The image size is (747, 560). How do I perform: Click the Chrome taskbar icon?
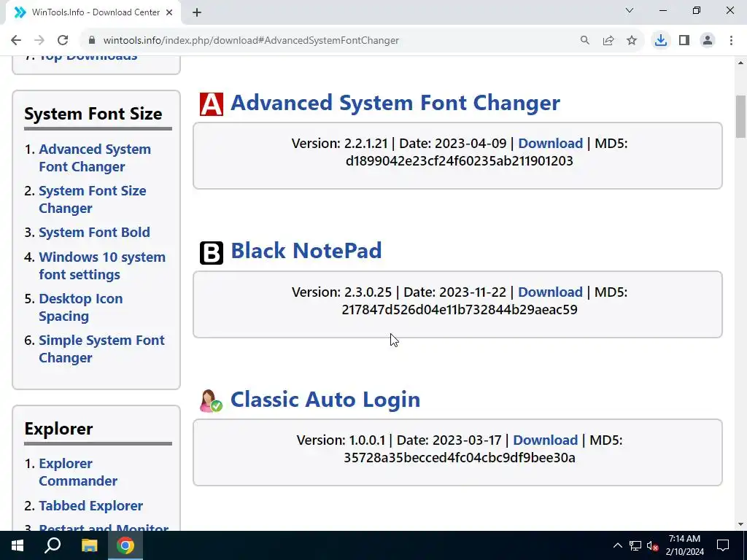(125, 545)
